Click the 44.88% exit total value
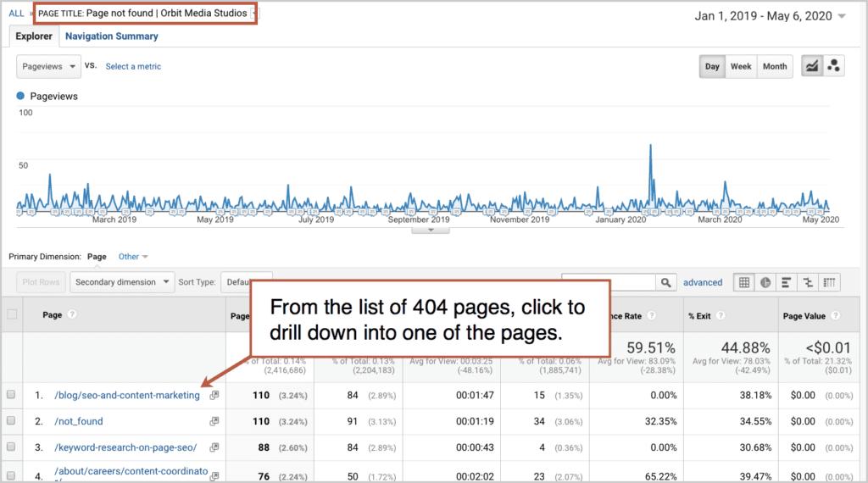Image resolution: width=868 pixels, height=483 pixels. pyautogui.click(x=745, y=347)
